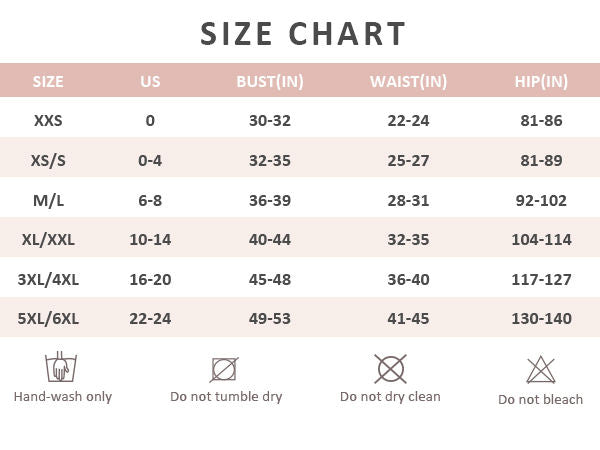This screenshot has height=450, width=600.
Task: Click the 92-102 hip measurement cell
Action: tap(541, 200)
